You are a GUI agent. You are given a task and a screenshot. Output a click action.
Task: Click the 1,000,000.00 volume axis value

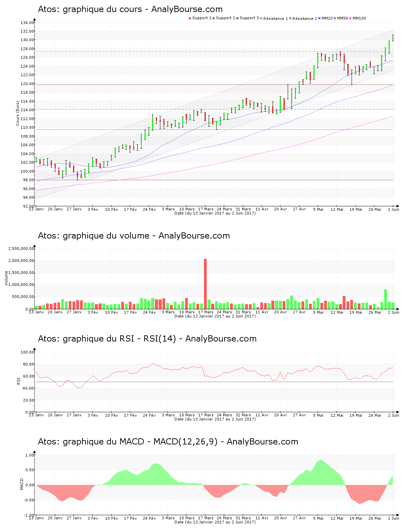[x=21, y=285]
